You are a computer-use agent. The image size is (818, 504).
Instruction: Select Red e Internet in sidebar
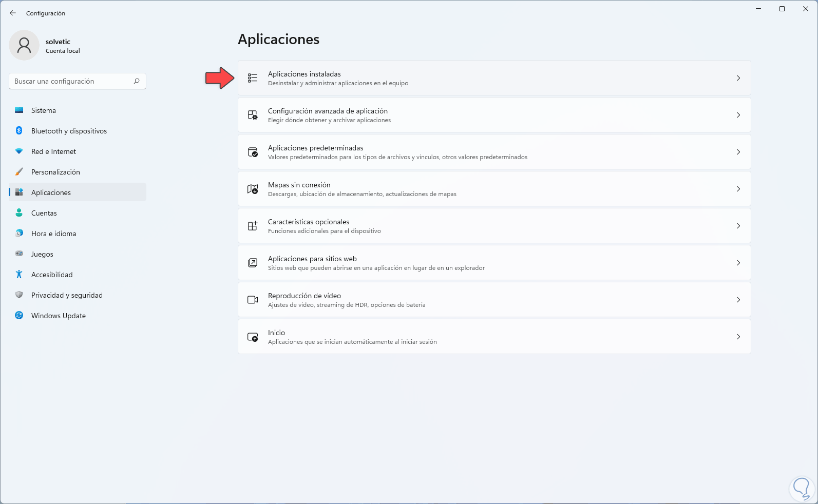point(53,151)
